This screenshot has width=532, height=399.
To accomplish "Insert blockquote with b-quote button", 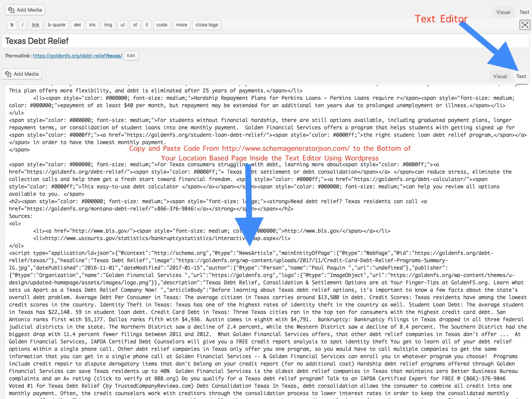I will coord(57,25).
